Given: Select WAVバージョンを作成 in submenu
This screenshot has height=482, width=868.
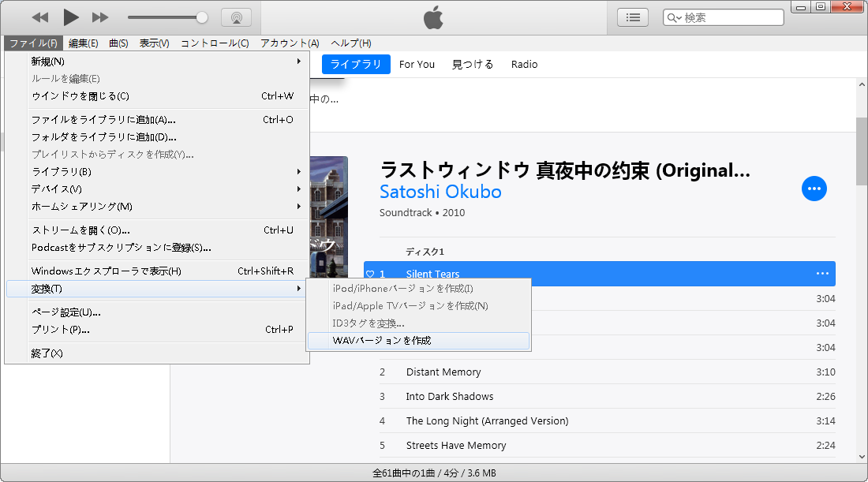Looking at the screenshot, I should coord(418,341).
